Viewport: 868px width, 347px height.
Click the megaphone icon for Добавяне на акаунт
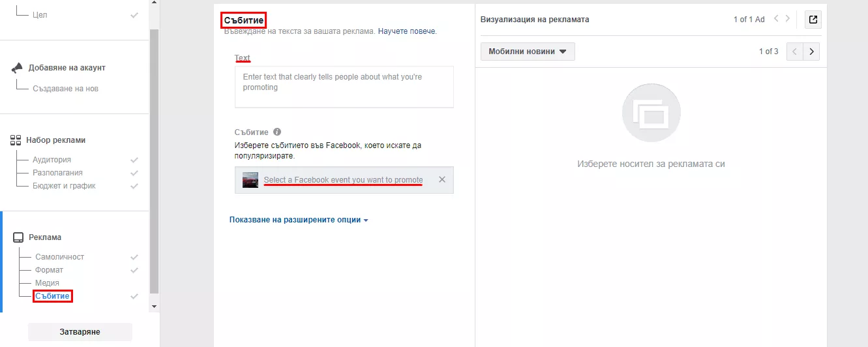coord(18,68)
